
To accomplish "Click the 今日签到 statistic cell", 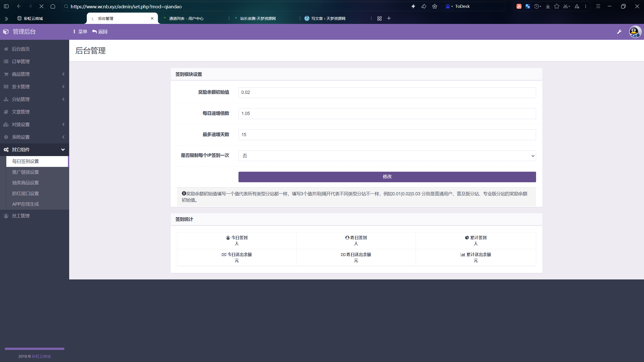I will 237,241.
